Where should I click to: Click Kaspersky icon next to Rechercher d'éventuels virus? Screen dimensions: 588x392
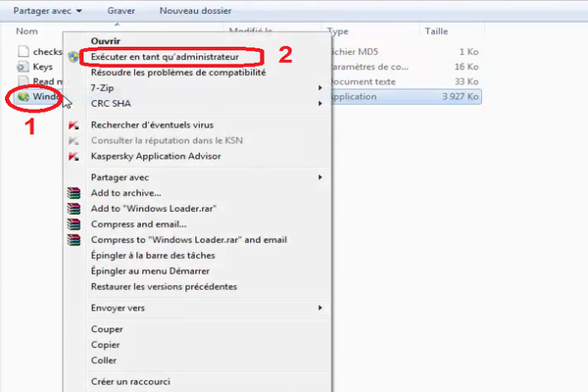[x=73, y=124]
